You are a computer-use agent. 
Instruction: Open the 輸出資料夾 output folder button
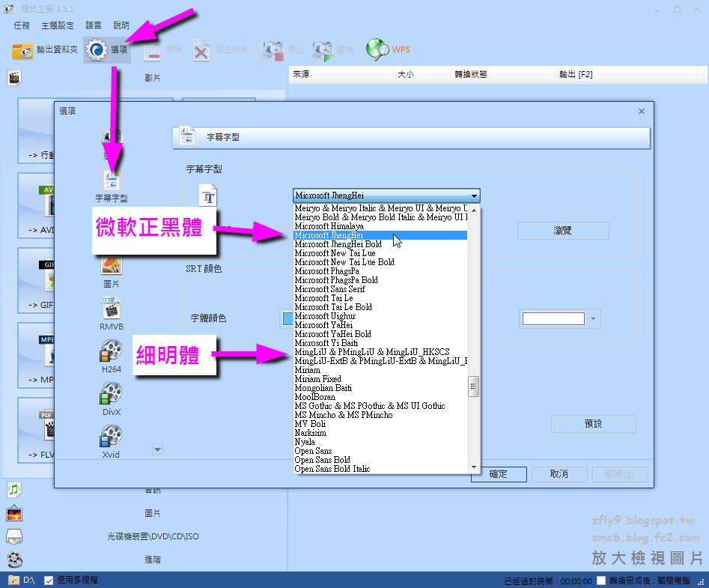click(44, 49)
